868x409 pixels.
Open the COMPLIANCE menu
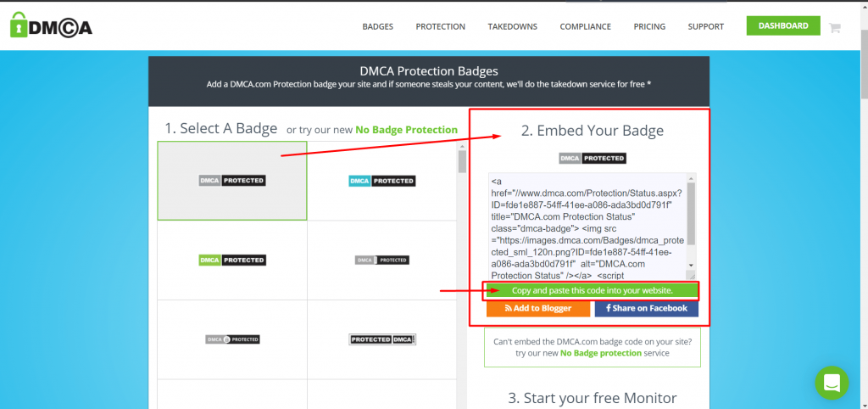[x=585, y=26]
